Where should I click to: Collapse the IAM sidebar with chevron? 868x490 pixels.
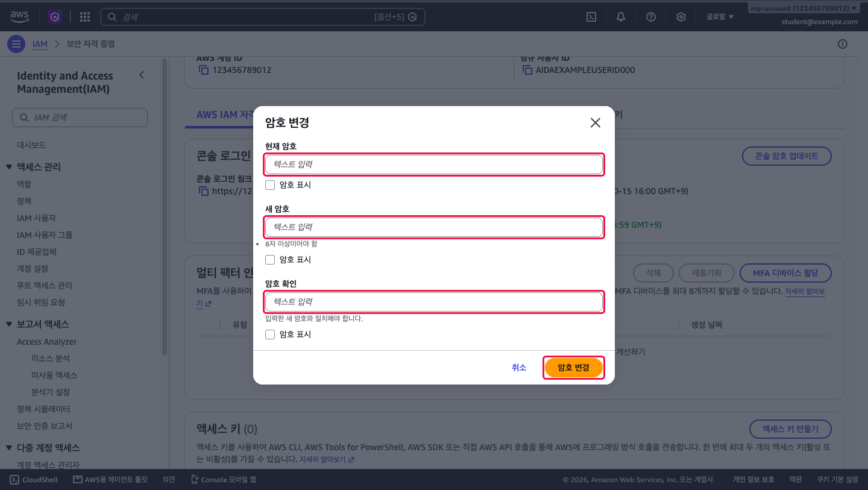(142, 75)
